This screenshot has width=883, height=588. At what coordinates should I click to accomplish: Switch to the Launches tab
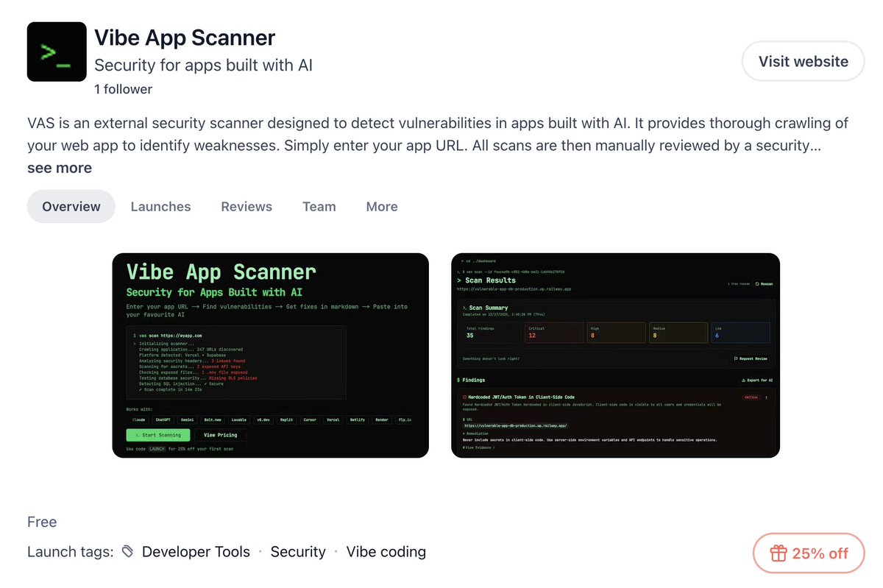pyautogui.click(x=160, y=207)
